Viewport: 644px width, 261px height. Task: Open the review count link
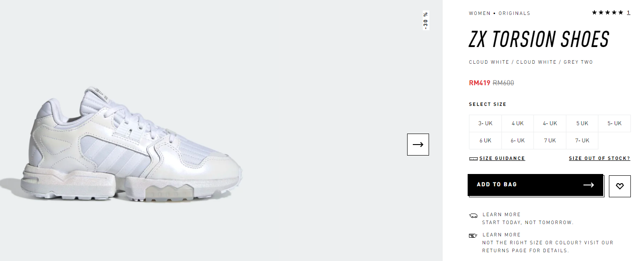(629, 13)
